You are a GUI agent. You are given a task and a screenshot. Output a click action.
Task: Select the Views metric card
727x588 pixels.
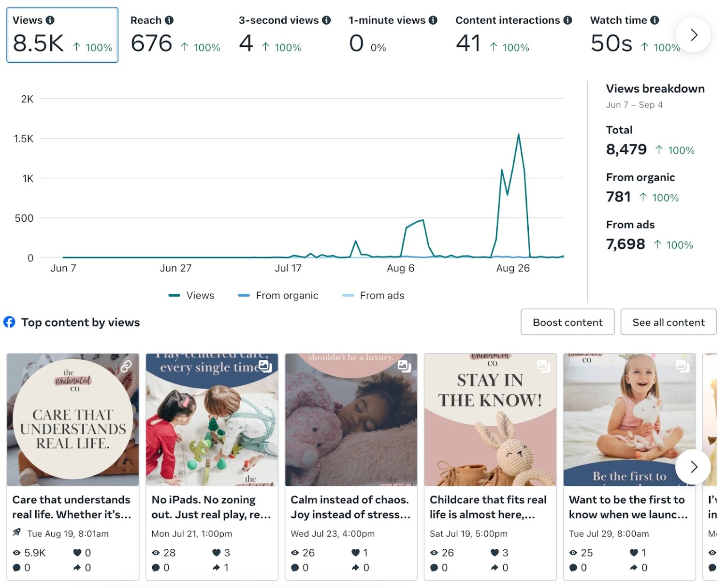click(62, 35)
